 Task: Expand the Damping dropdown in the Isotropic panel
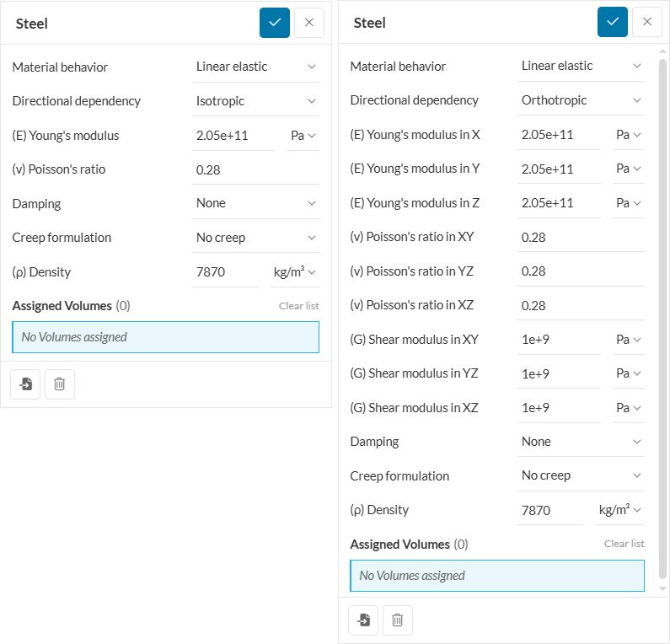[x=255, y=203]
